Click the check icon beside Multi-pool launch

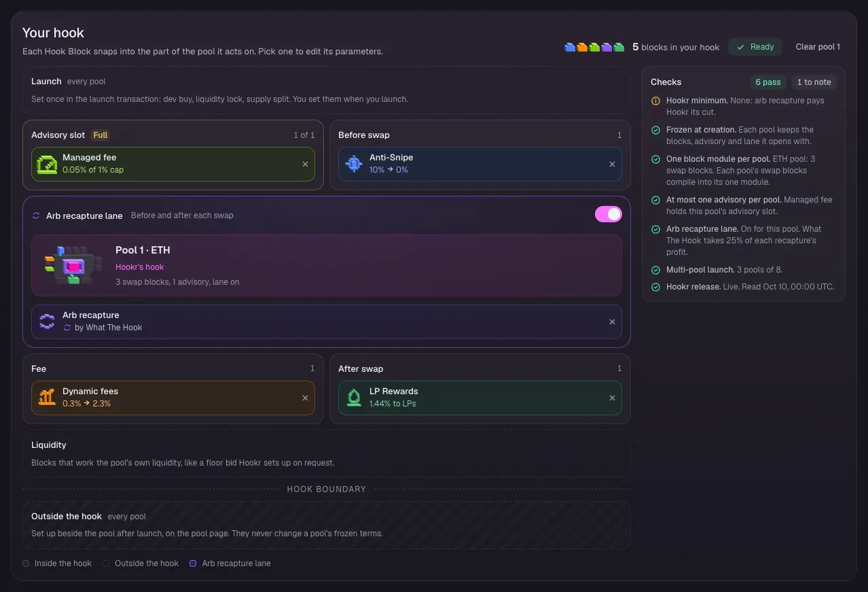pos(655,270)
